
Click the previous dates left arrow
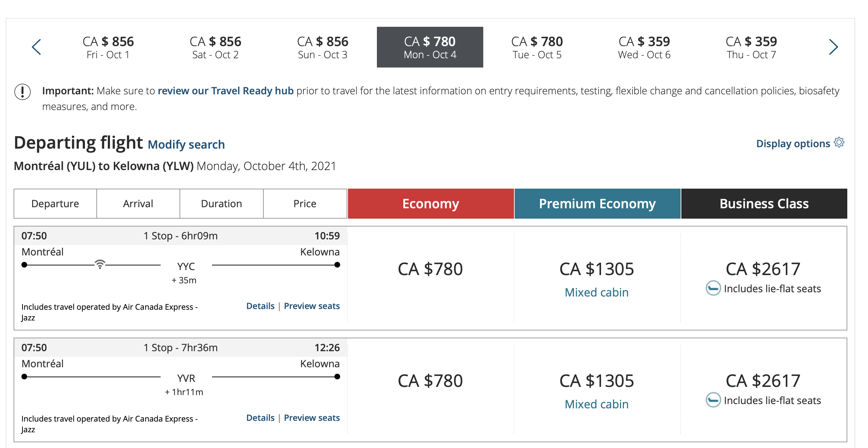coord(36,47)
